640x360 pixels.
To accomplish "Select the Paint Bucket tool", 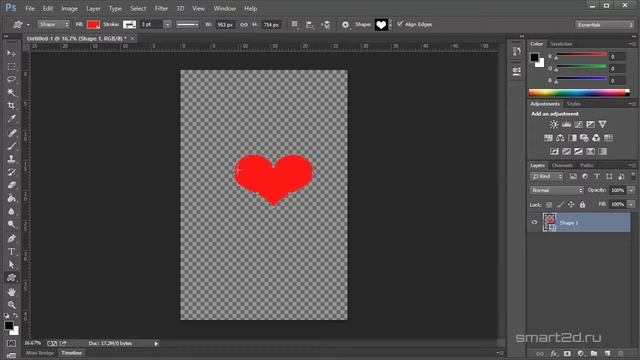I will [x=11, y=198].
